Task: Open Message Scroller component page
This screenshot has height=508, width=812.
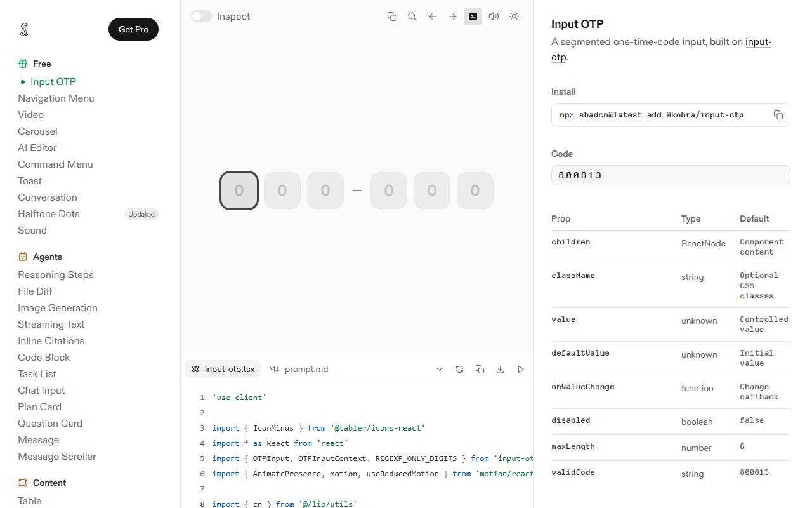Action: point(57,456)
